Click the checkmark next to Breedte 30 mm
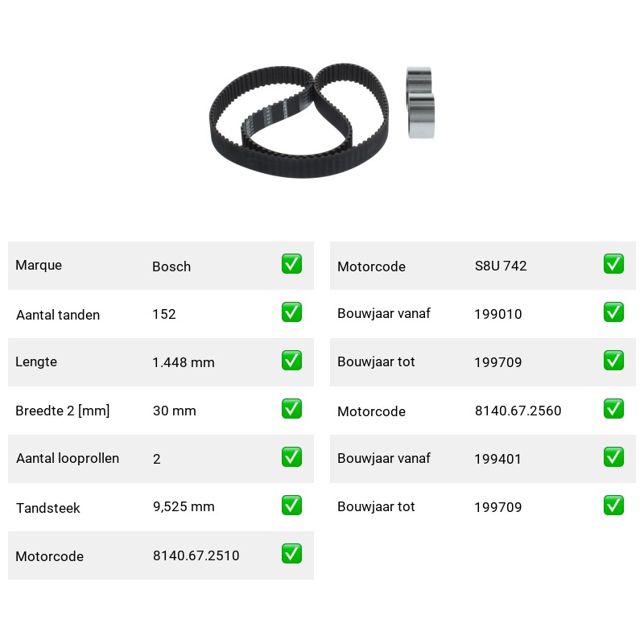644x644 pixels. click(291, 409)
